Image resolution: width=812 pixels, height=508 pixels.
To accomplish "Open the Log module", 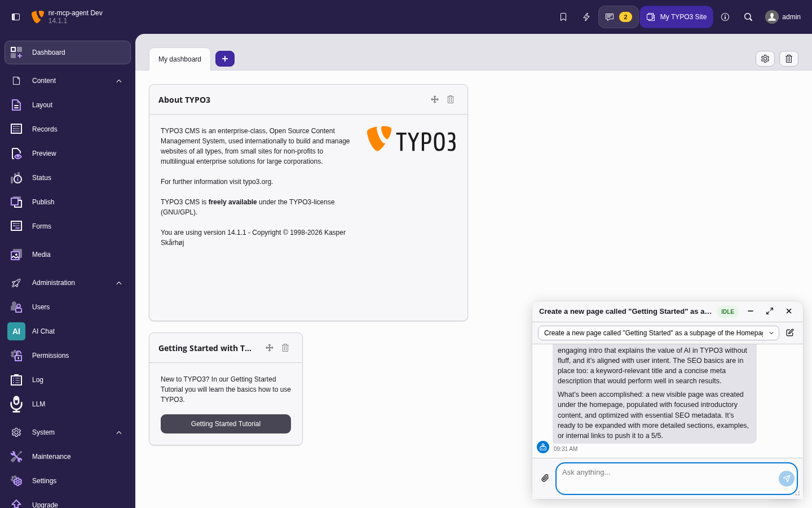I will pos(68,380).
